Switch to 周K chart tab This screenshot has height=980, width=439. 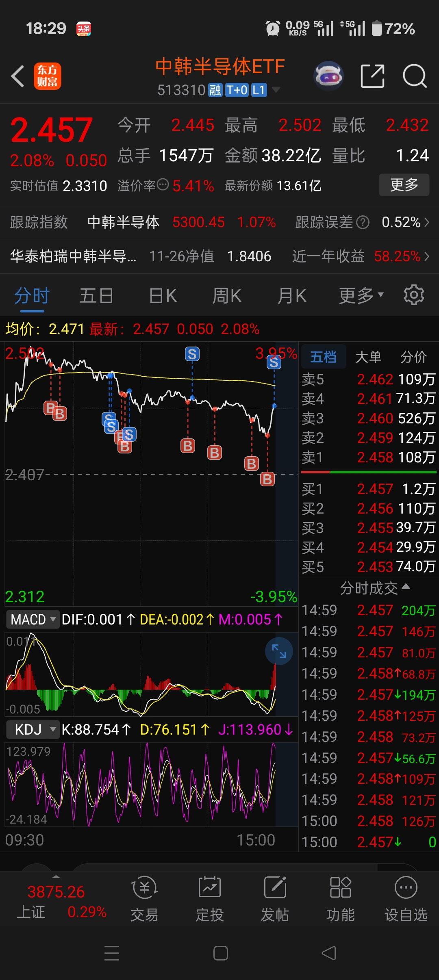[227, 295]
